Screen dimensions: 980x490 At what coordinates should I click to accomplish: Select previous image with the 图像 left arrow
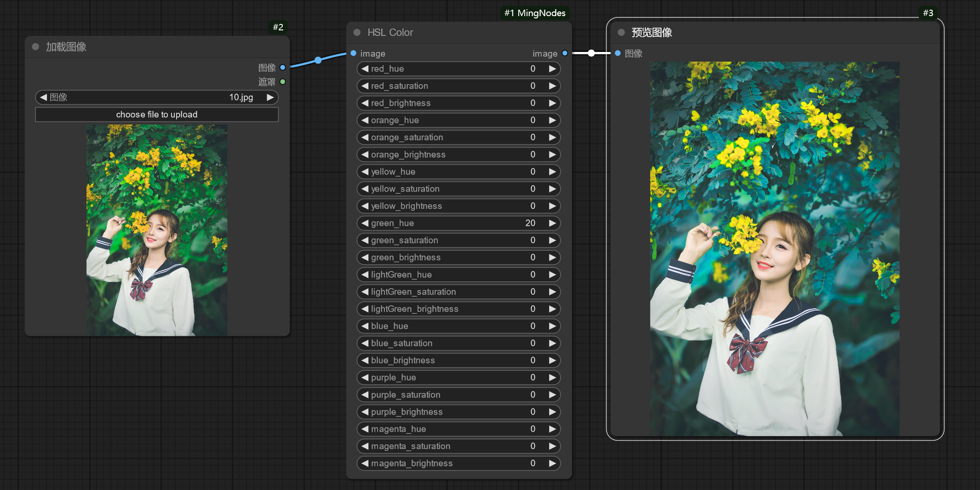pyautogui.click(x=44, y=97)
